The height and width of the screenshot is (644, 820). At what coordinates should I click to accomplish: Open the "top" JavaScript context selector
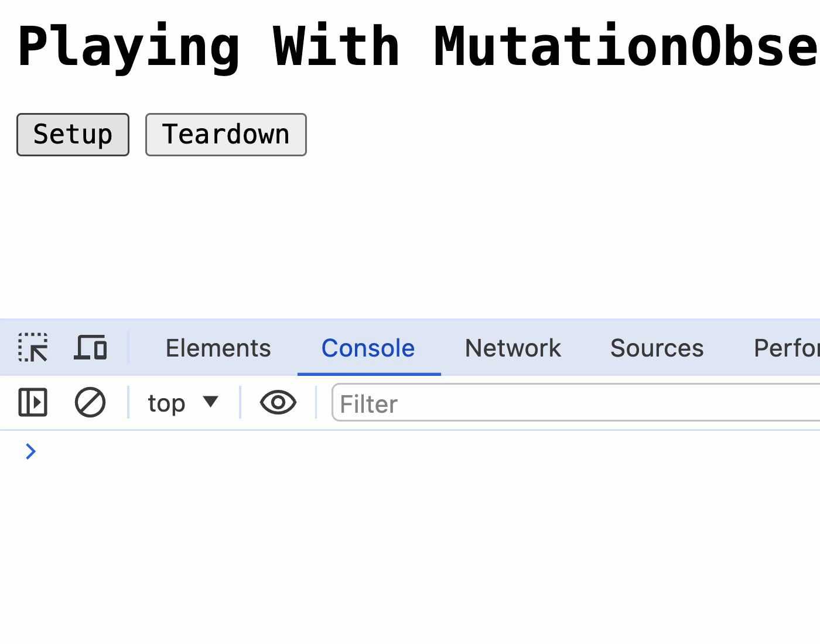tap(167, 403)
